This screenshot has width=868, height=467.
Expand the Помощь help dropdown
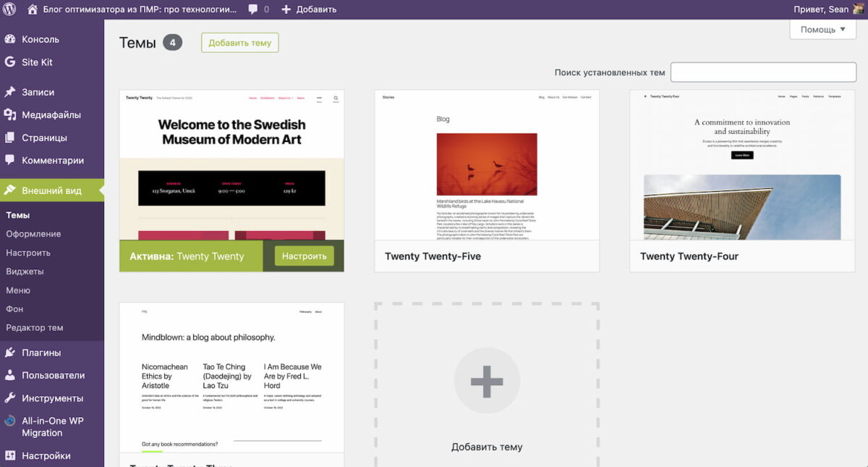(x=822, y=30)
